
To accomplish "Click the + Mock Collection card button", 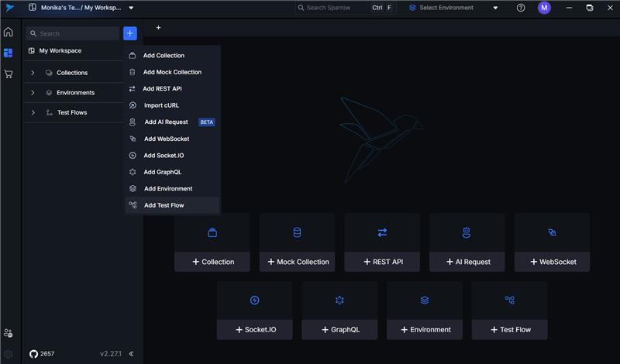I will click(298, 262).
